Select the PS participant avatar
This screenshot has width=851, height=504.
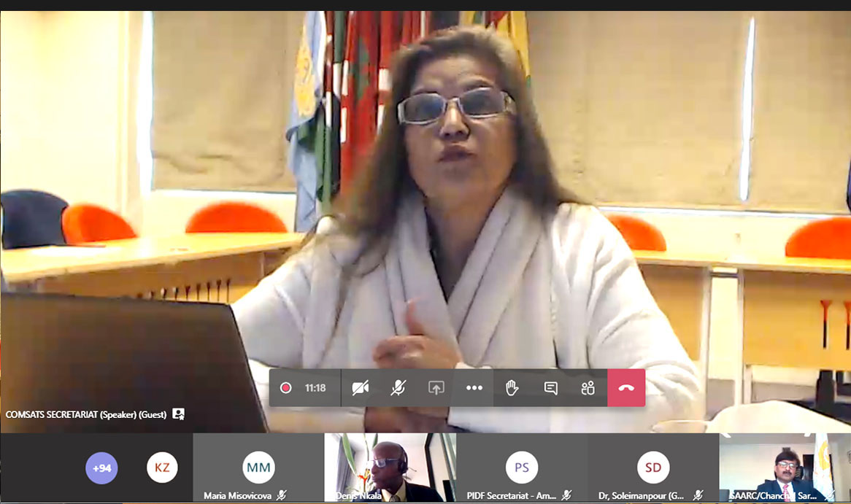(522, 467)
